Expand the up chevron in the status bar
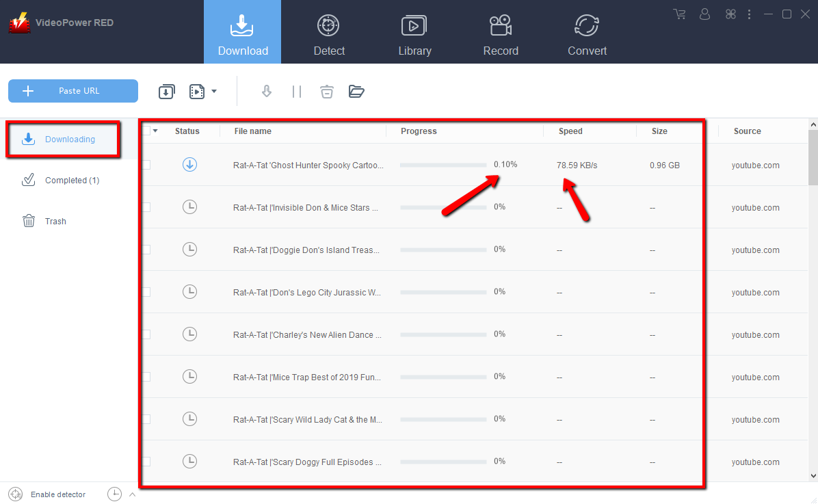The height and width of the screenshot is (504, 818). [x=133, y=494]
